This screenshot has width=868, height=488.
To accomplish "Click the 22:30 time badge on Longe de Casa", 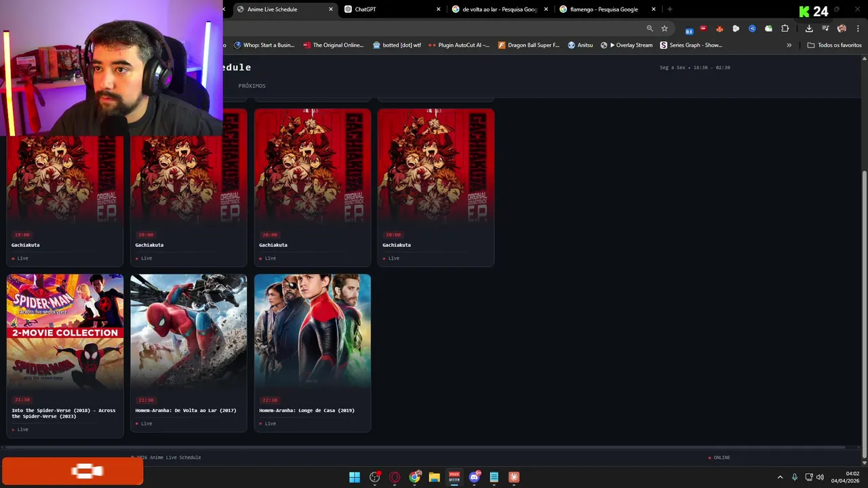I will pos(269,400).
